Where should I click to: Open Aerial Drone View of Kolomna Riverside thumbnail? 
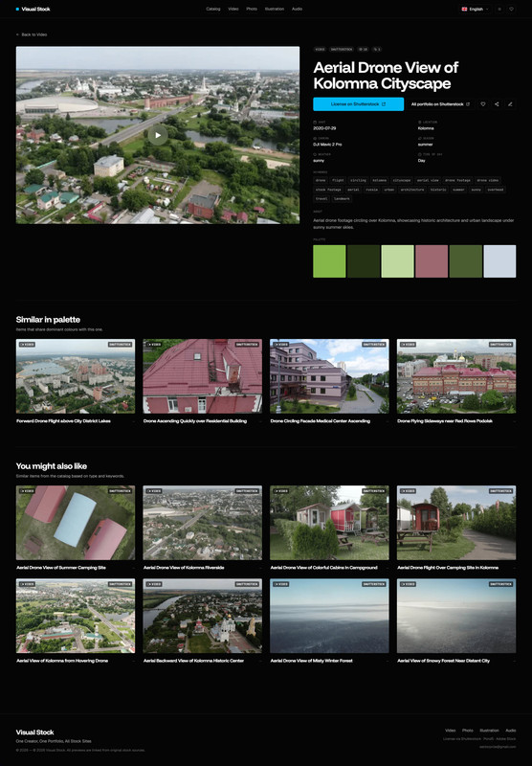point(203,523)
